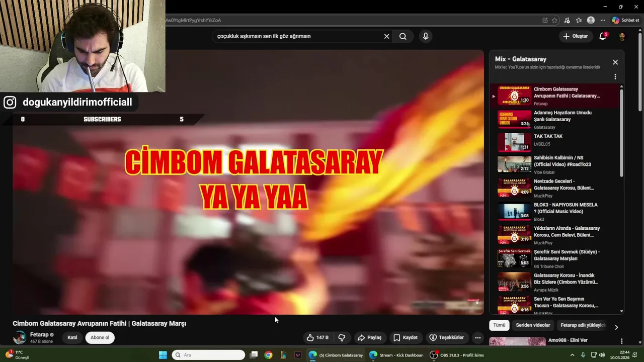The height and width of the screenshot is (362, 644).
Task: Open options for Amo988 video
Action: pyautogui.click(x=621, y=341)
